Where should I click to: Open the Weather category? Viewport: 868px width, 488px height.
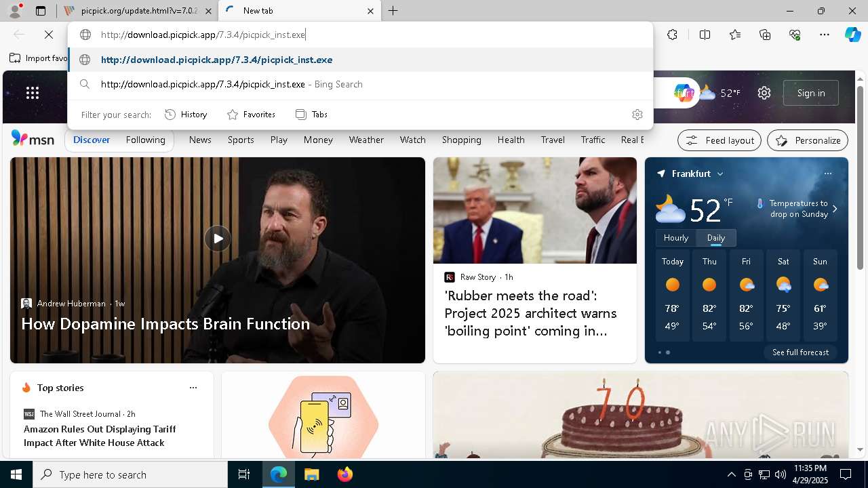(x=366, y=140)
